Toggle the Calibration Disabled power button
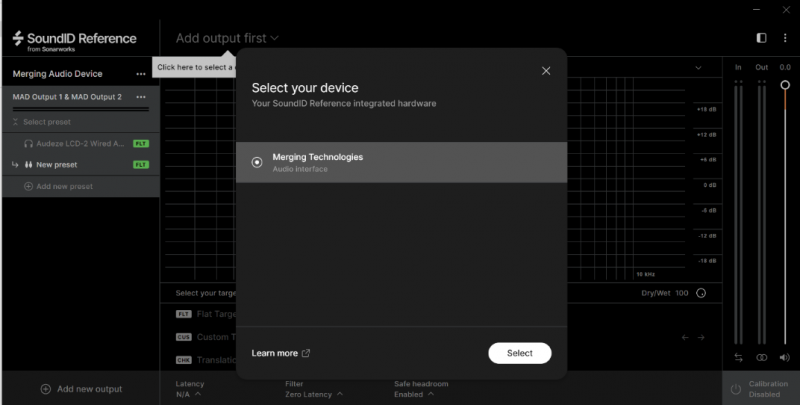The image size is (800, 405). (735, 389)
